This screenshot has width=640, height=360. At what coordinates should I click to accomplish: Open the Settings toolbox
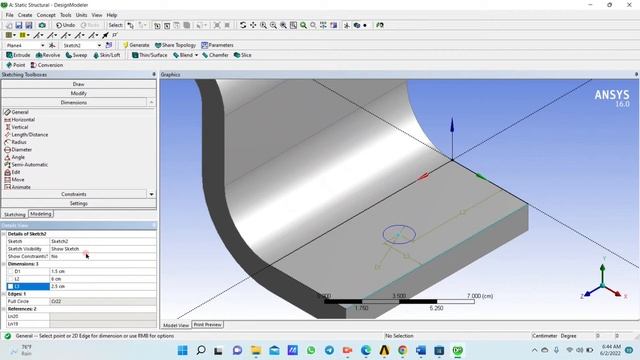tap(78, 203)
